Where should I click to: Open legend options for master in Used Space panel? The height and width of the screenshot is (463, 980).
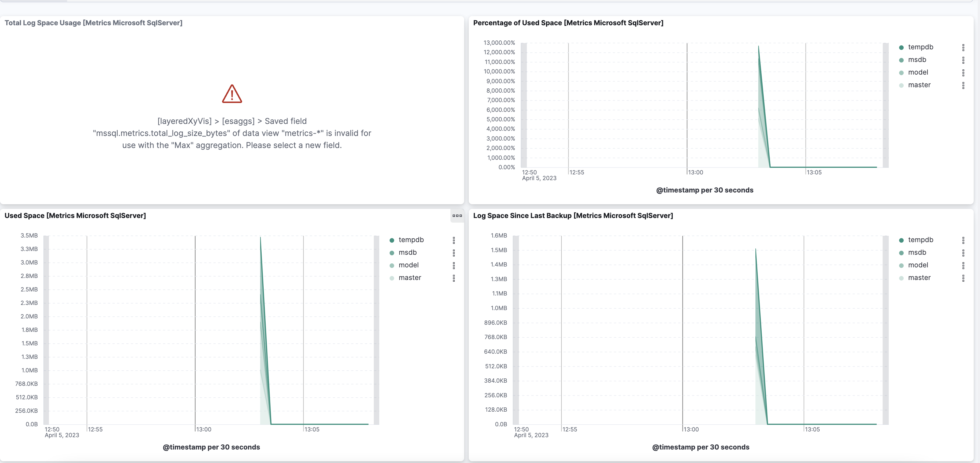[454, 278]
